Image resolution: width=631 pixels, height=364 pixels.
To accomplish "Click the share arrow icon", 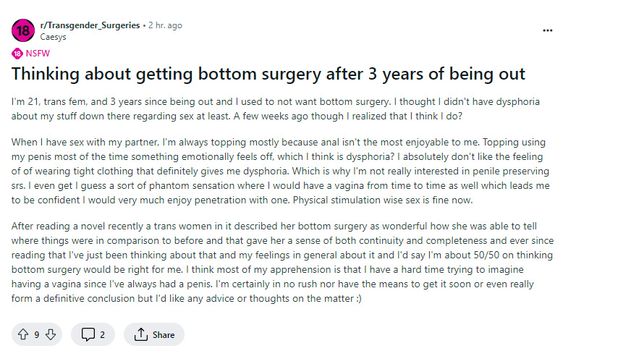I will [x=141, y=334].
